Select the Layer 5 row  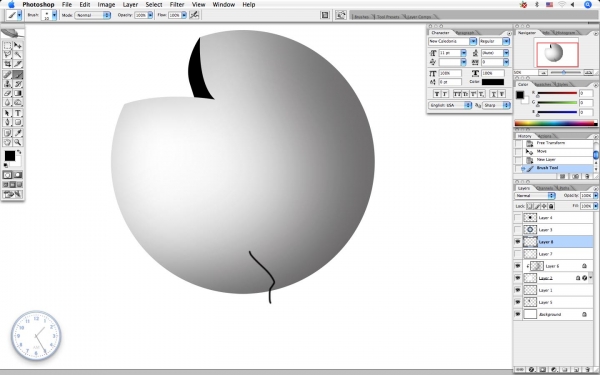tap(554, 302)
